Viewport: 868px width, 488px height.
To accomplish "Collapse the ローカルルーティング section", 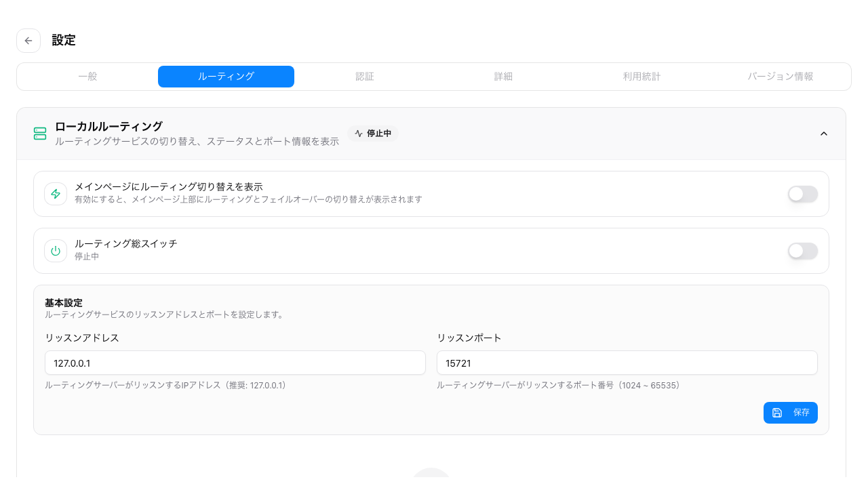I will click(824, 134).
